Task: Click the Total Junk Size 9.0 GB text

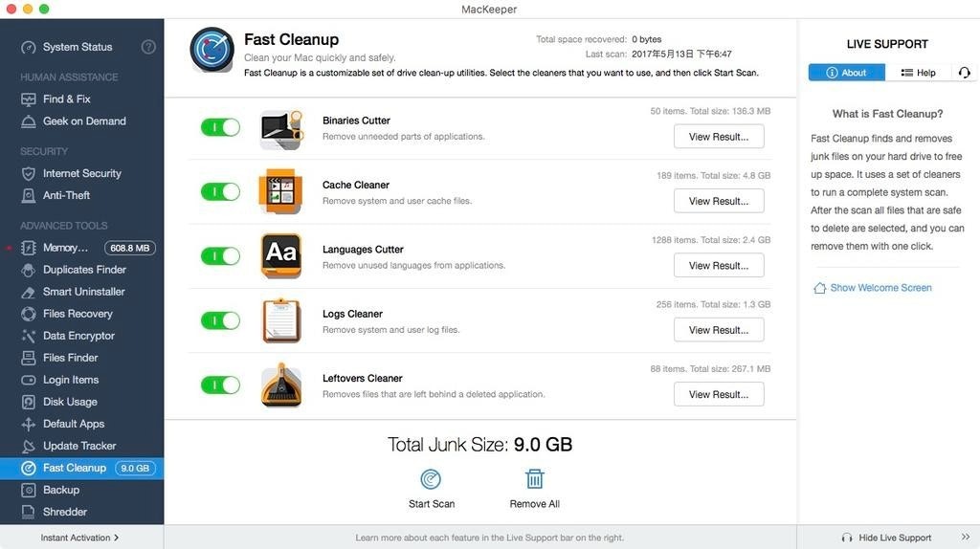Action: (x=480, y=445)
